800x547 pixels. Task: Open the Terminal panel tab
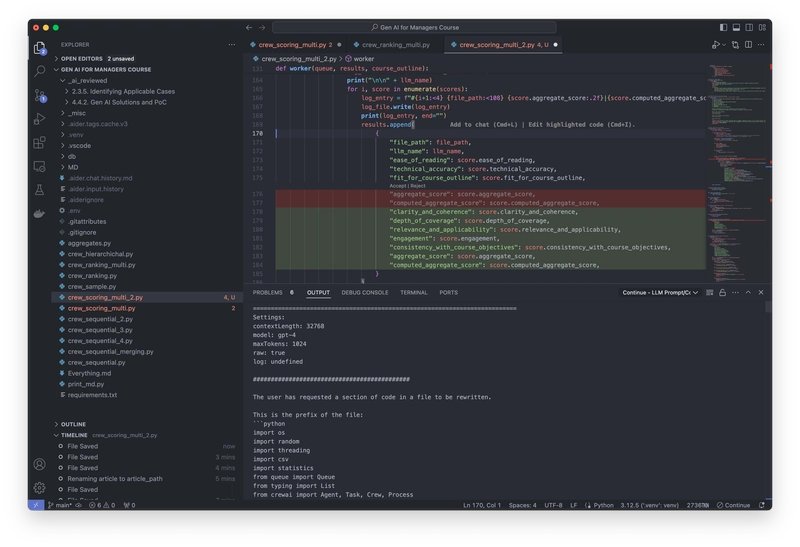(414, 292)
